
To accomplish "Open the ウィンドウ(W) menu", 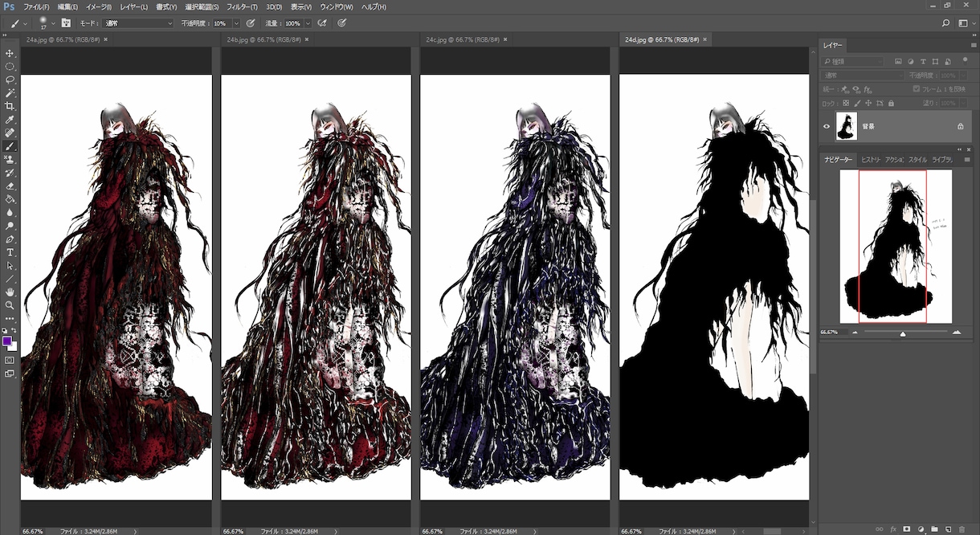I will tap(337, 6).
